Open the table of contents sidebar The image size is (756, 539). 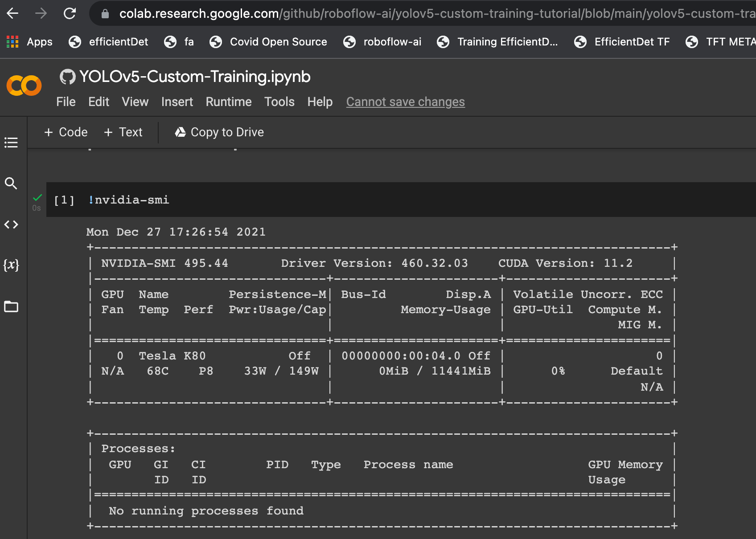click(x=11, y=143)
